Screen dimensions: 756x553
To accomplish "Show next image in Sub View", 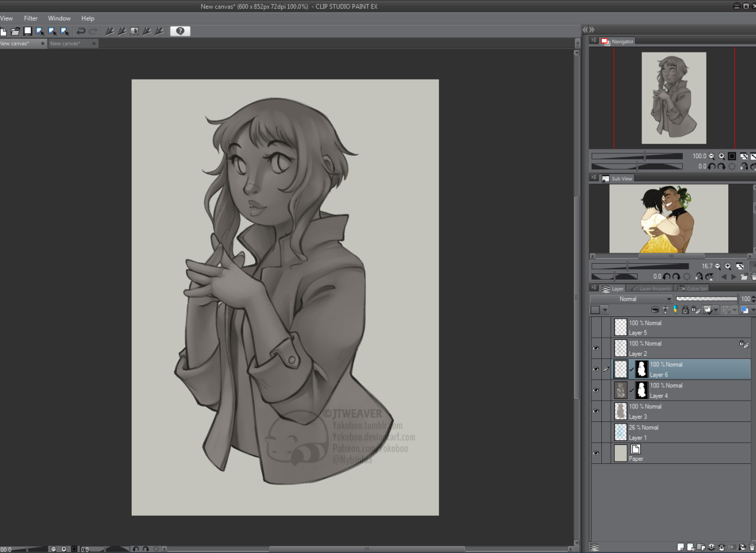I will point(734,277).
